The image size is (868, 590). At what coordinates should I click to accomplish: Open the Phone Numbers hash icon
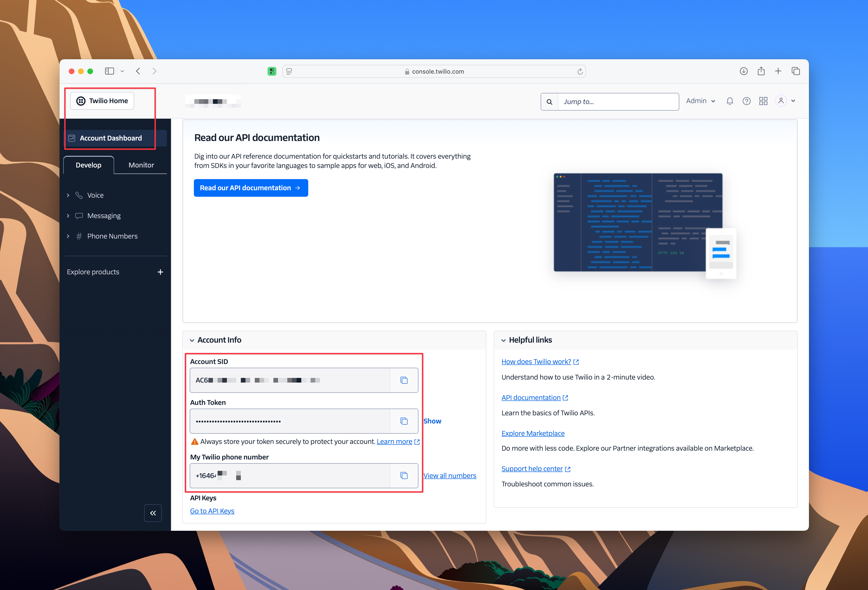pyautogui.click(x=79, y=236)
